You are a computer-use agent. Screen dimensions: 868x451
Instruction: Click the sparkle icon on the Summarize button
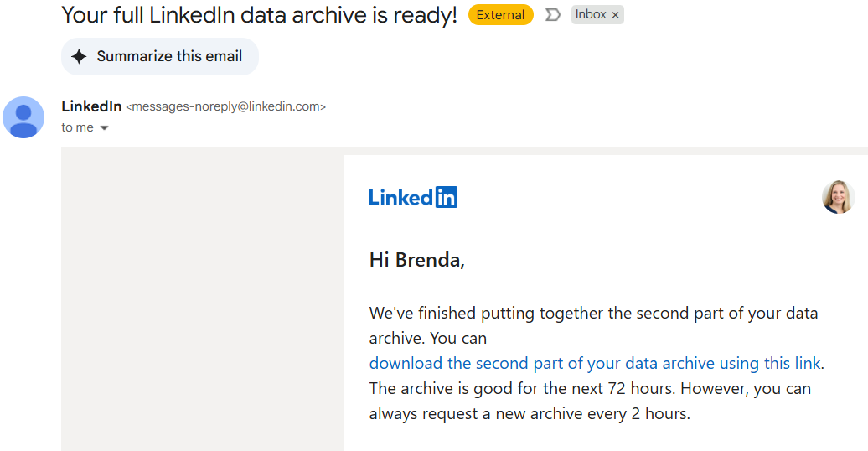(79, 56)
